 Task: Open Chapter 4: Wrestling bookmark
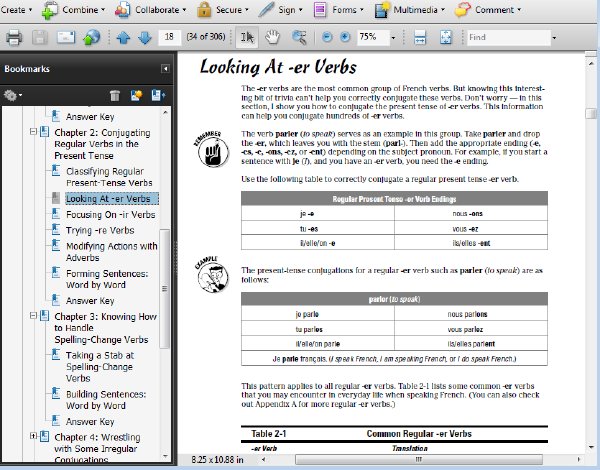pyautogui.click(x=97, y=448)
